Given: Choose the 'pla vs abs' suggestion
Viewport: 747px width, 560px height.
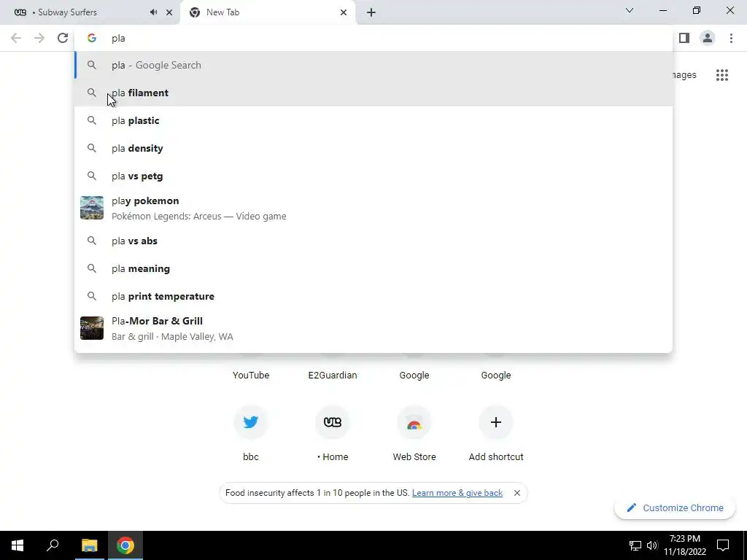Looking at the screenshot, I should (x=373, y=241).
